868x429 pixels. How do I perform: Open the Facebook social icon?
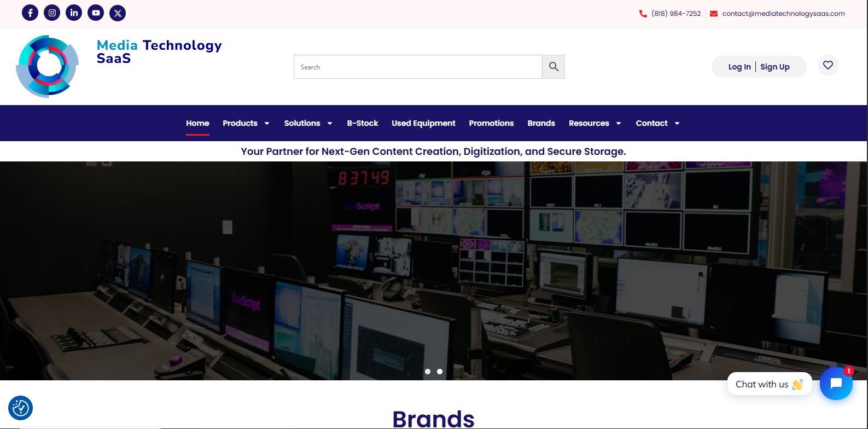click(30, 13)
